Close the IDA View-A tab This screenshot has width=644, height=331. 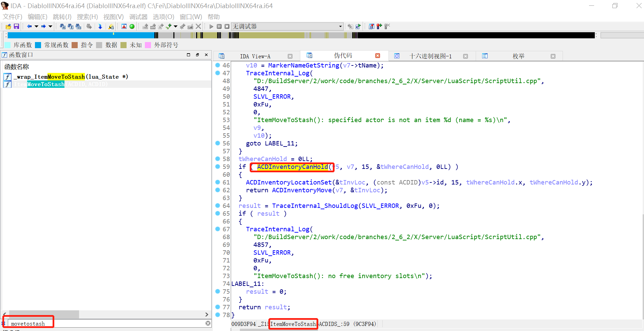290,56
